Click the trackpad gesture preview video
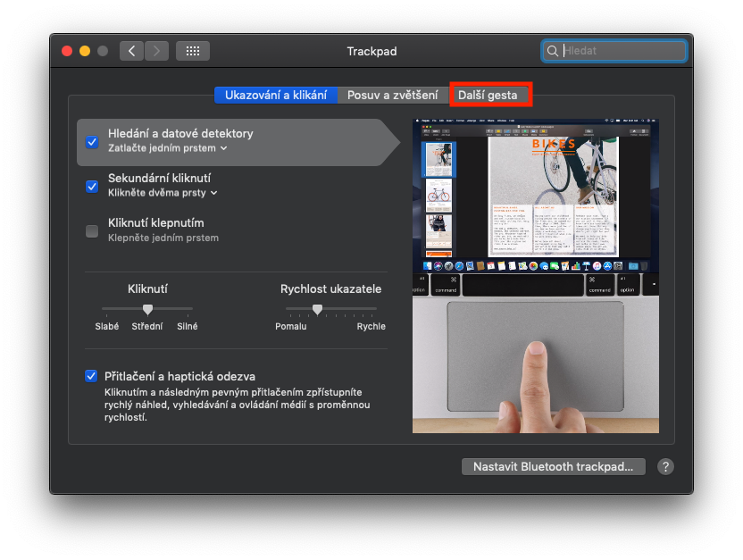The height and width of the screenshot is (560, 743). pyautogui.click(x=536, y=277)
